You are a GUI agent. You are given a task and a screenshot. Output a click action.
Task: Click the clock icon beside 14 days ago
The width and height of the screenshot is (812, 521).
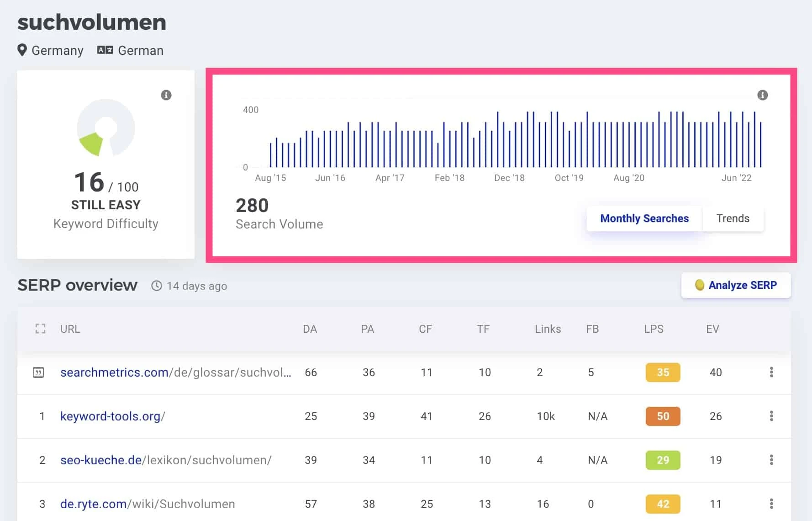click(x=157, y=286)
